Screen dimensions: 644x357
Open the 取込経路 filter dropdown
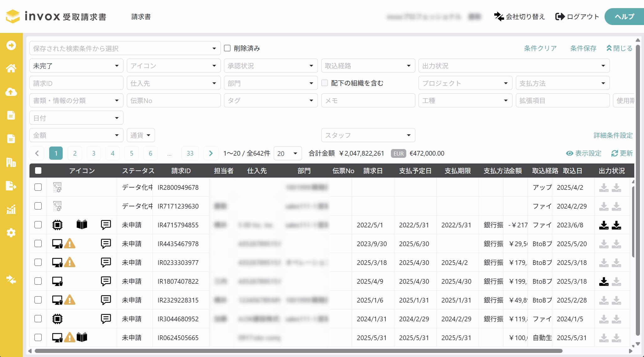tap(368, 66)
